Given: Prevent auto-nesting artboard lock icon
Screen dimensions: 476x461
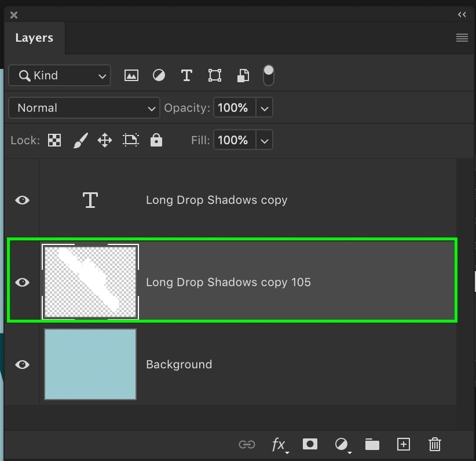Looking at the screenshot, I should pyautogui.click(x=131, y=140).
